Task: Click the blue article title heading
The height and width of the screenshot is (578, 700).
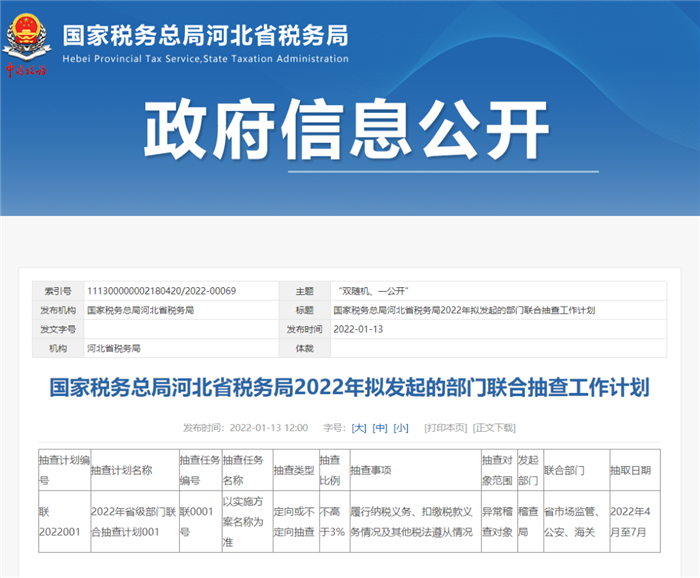Action: click(x=349, y=387)
